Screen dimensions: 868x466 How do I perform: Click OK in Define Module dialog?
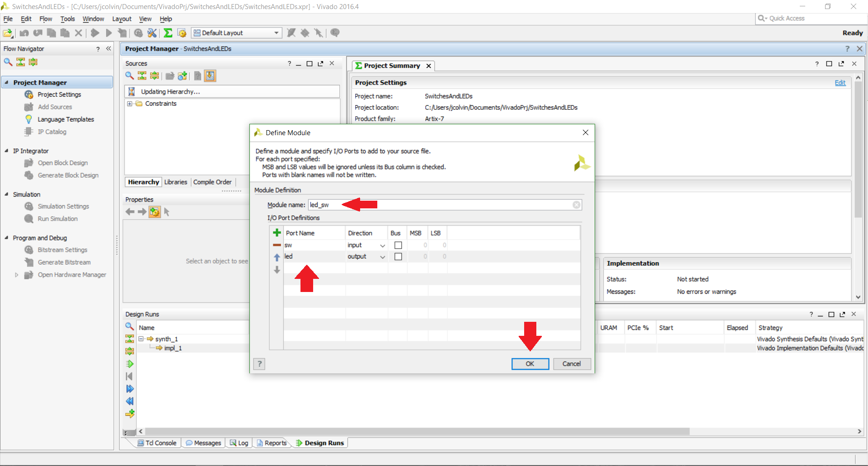[x=530, y=364]
